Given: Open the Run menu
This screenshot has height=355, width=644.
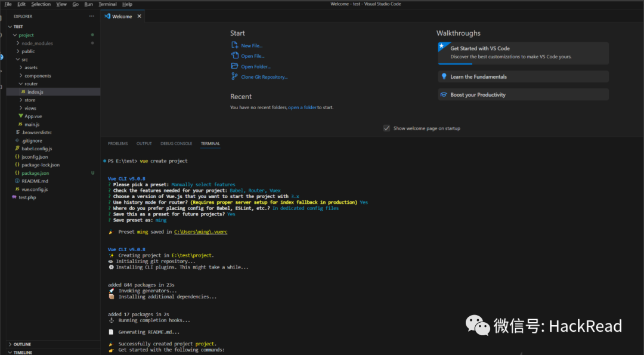Looking at the screenshot, I should point(88,4).
